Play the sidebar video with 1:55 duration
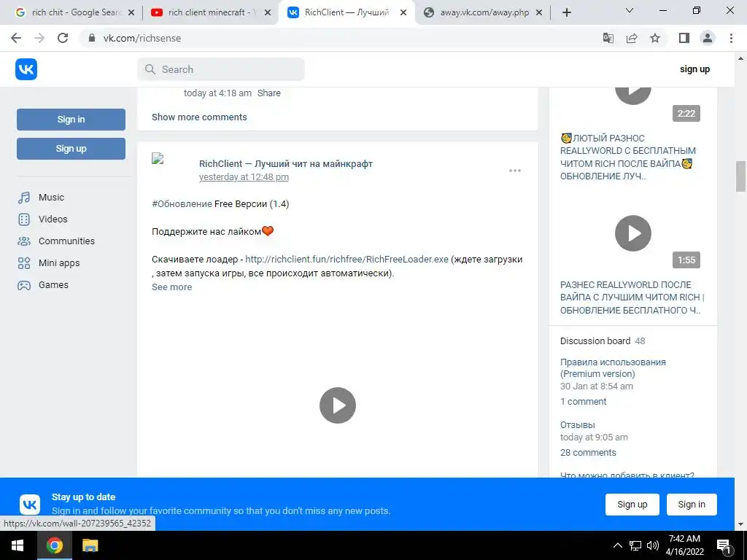 tap(633, 233)
